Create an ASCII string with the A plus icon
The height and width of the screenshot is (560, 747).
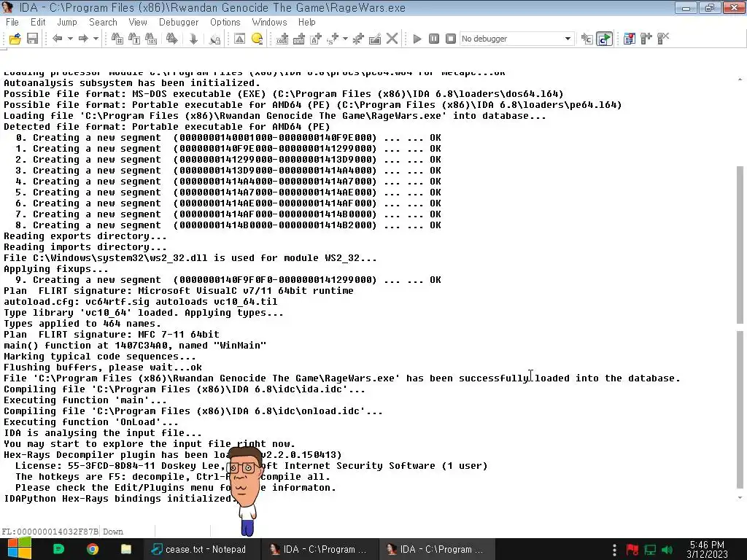click(316, 39)
